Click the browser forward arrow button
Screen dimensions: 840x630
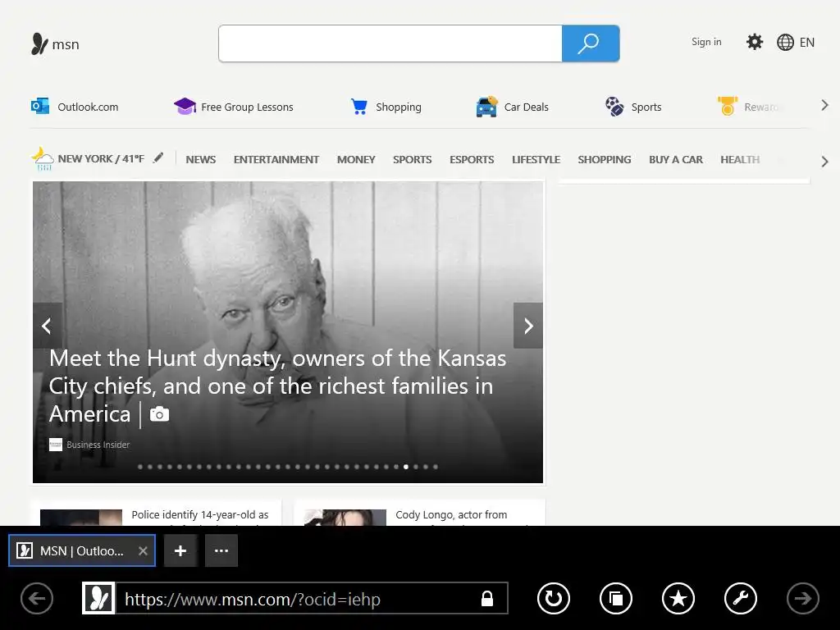(802, 598)
